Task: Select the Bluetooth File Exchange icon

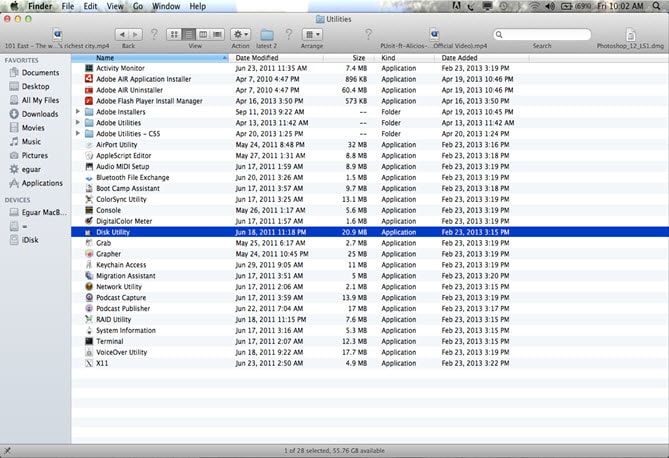Action: click(x=89, y=178)
